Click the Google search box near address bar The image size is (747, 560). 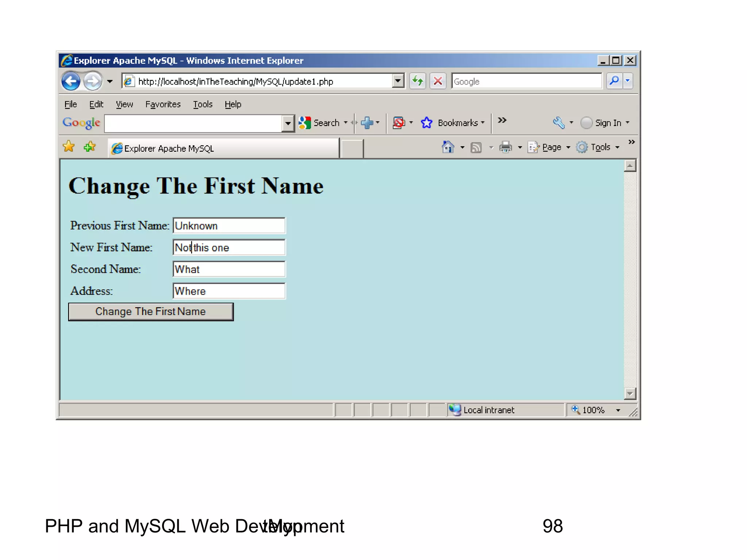(x=526, y=81)
